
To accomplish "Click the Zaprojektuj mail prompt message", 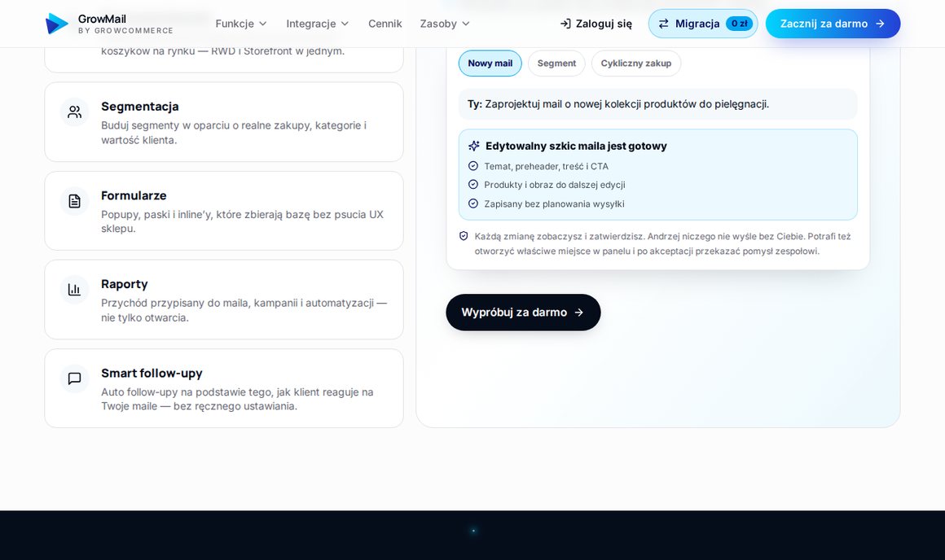I will (658, 104).
